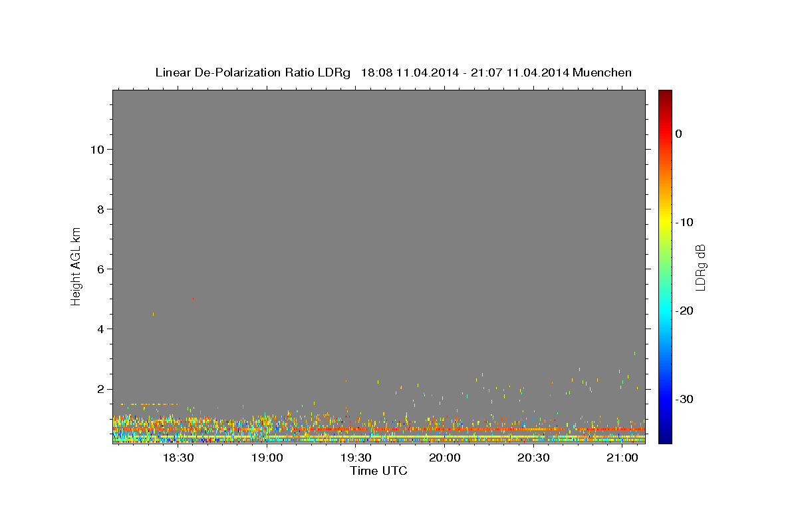This screenshot has width=798, height=532.
Task: Click the colorbar at 0 dB level
Action: [x=665, y=134]
